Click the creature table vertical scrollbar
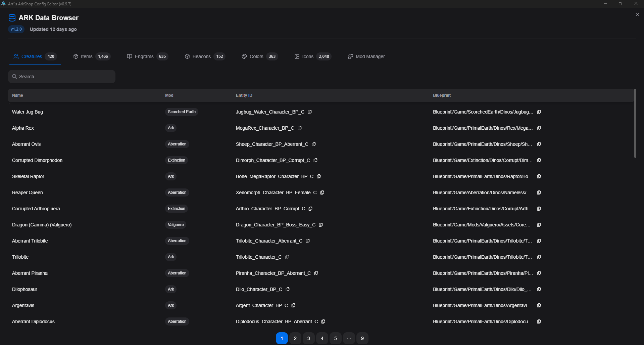 635,123
